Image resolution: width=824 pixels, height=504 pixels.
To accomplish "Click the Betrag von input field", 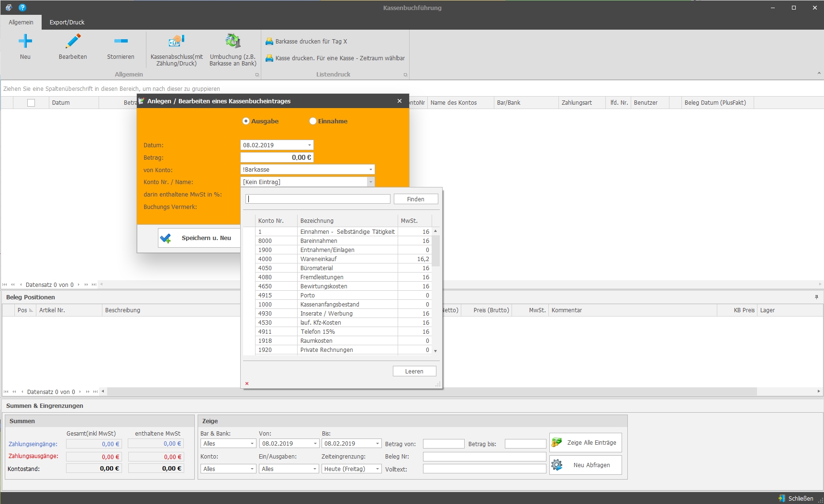I will pyautogui.click(x=444, y=444).
